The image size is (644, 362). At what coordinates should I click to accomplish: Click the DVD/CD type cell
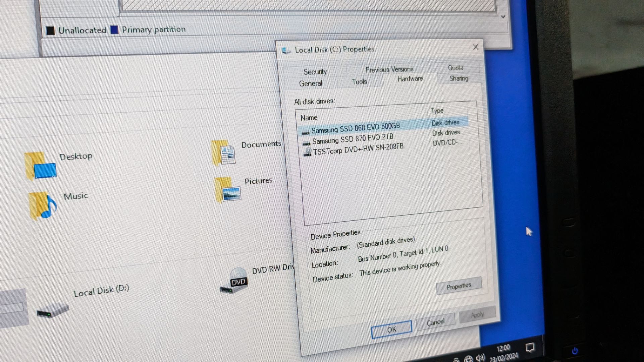tap(447, 142)
